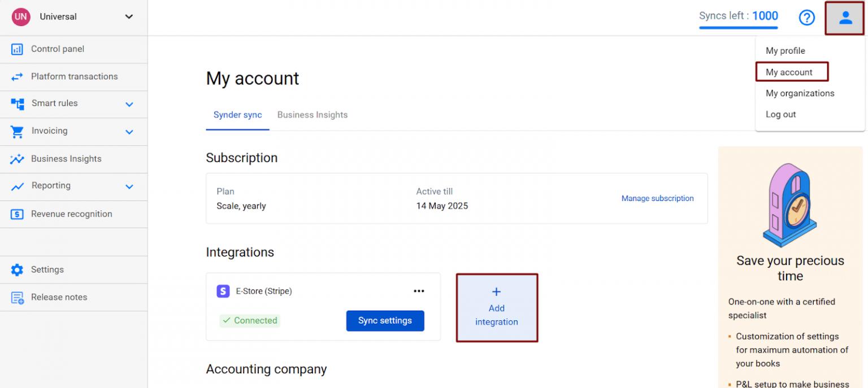Click the Stripe logo next to E-Store
This screenshot has height=388, width=868.
tap(223, 291)
